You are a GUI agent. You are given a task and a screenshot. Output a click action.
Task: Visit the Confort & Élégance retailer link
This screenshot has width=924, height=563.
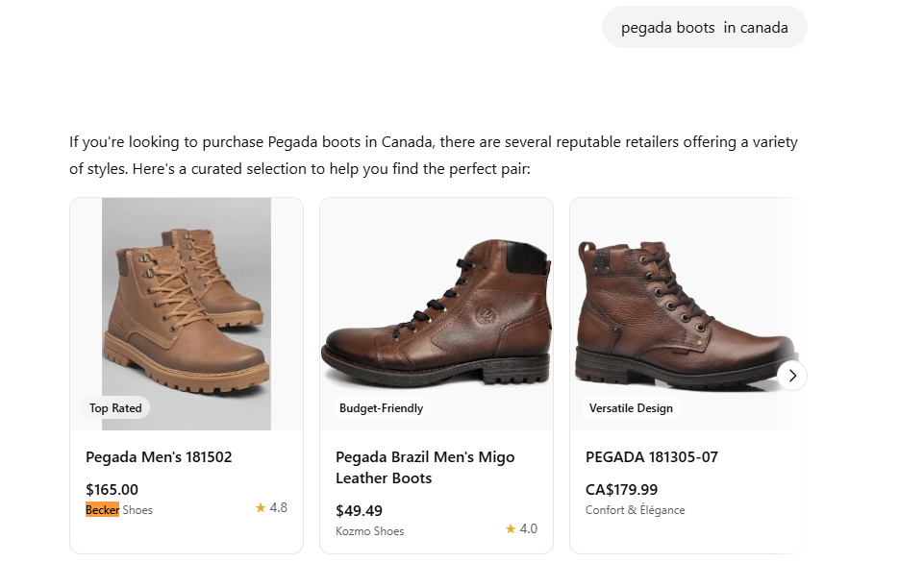(635, 510)
